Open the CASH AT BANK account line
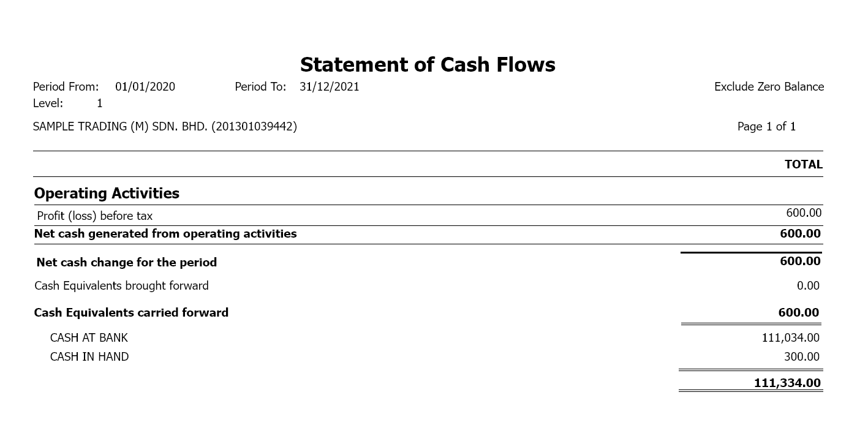Screen dimensions: 868x425 89,338
